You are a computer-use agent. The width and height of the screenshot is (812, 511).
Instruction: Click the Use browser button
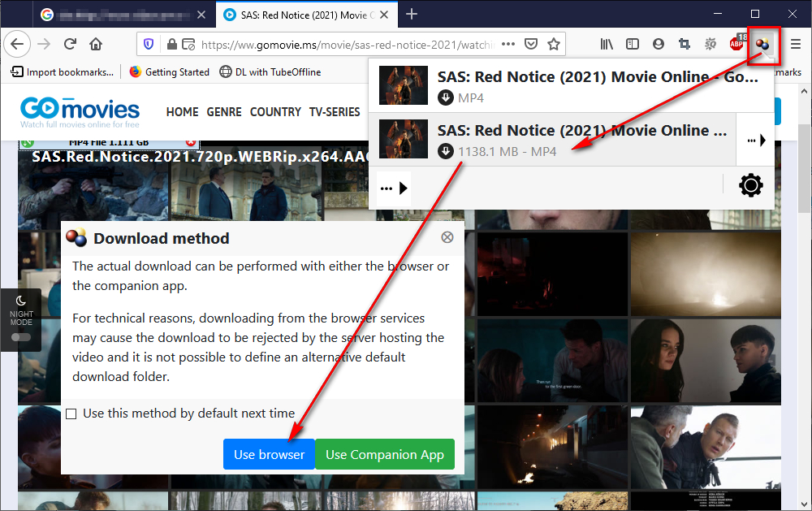(269, 454)
